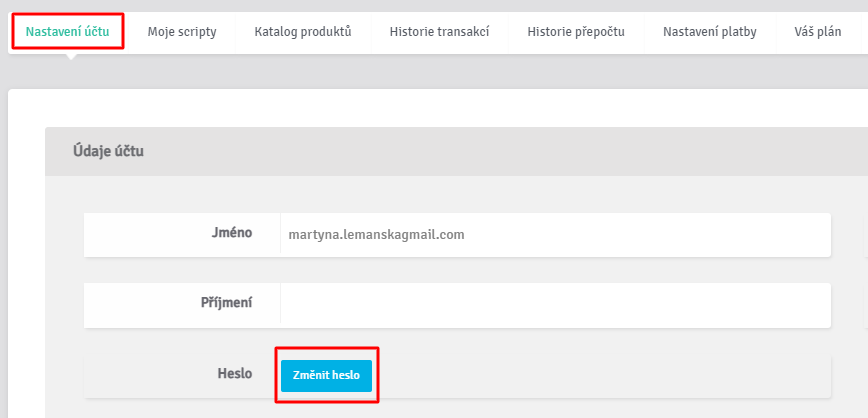868x418 pixels.
Task: Focus the empty Příjmení input field
Action: [555, 305]
